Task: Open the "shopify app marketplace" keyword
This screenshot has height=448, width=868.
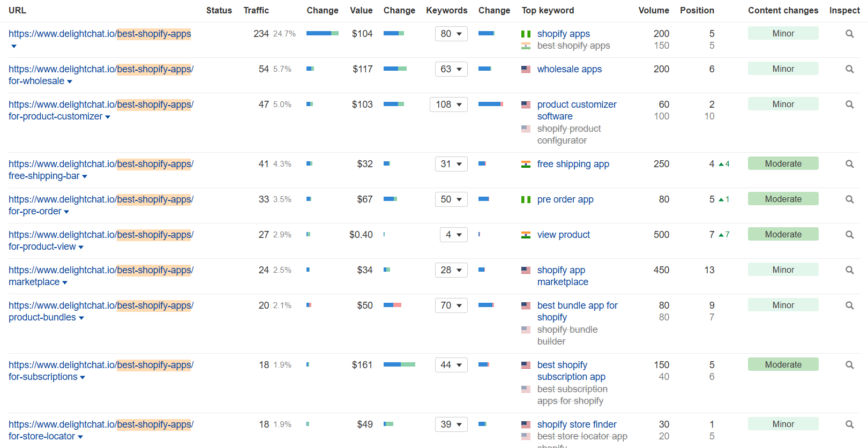Action: coord(563,276)
